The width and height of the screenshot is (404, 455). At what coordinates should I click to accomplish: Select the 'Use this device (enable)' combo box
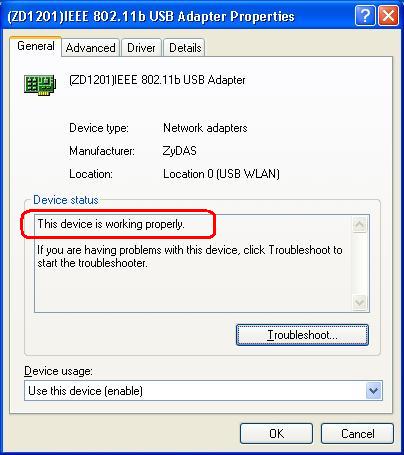tap(203, 391)
